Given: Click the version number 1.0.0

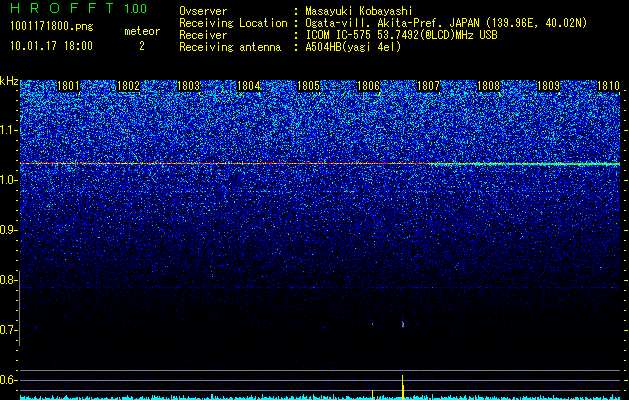Looking at the screenshot, I should [136, 9].
